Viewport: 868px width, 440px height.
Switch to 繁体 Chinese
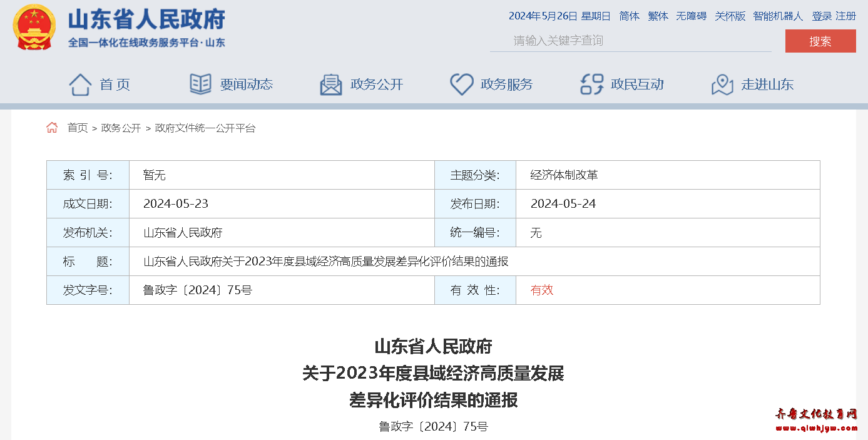pyautogui.click(x=658, y=16)
